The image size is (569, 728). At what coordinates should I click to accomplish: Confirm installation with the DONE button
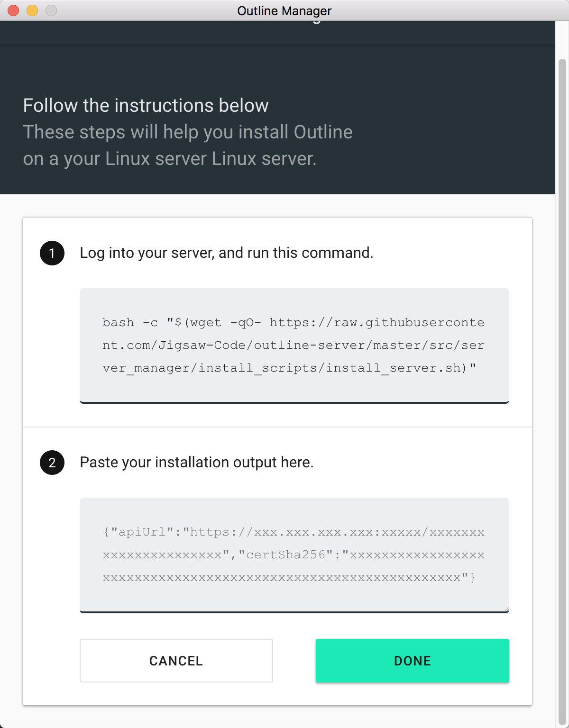(x=413, y=661)
